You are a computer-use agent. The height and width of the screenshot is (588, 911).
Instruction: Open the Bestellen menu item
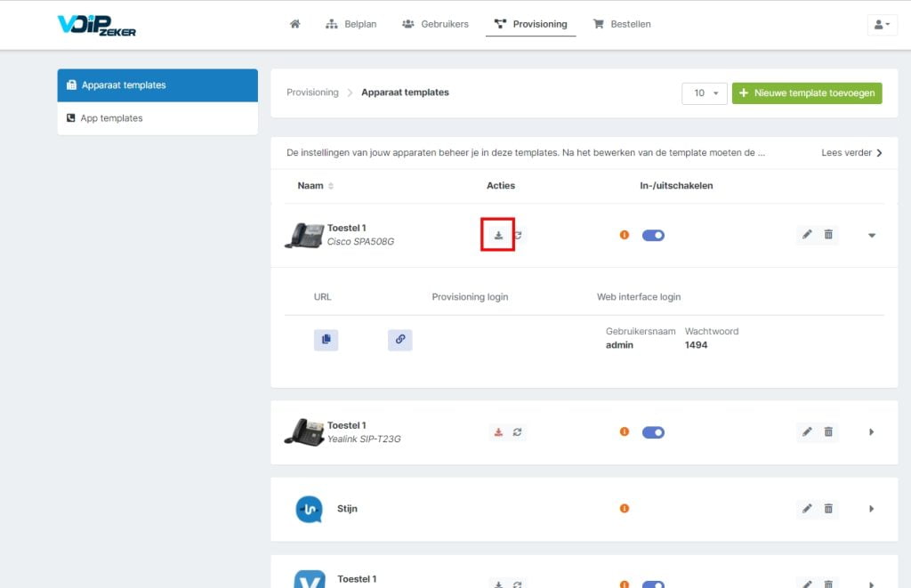click(622, 24)
